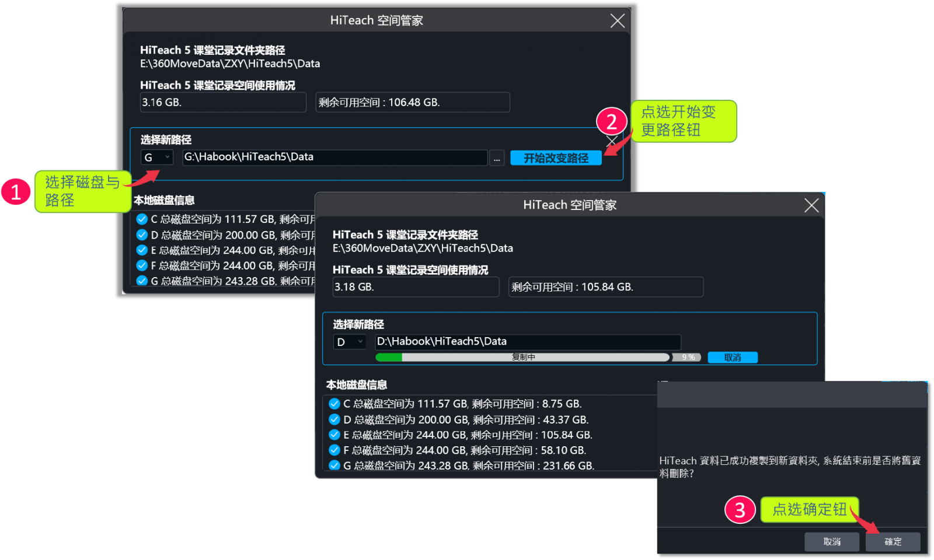The image size is (934, 560).
Task: Close the front HiTeach 空间管家 window
Action: tap(811, 205)
